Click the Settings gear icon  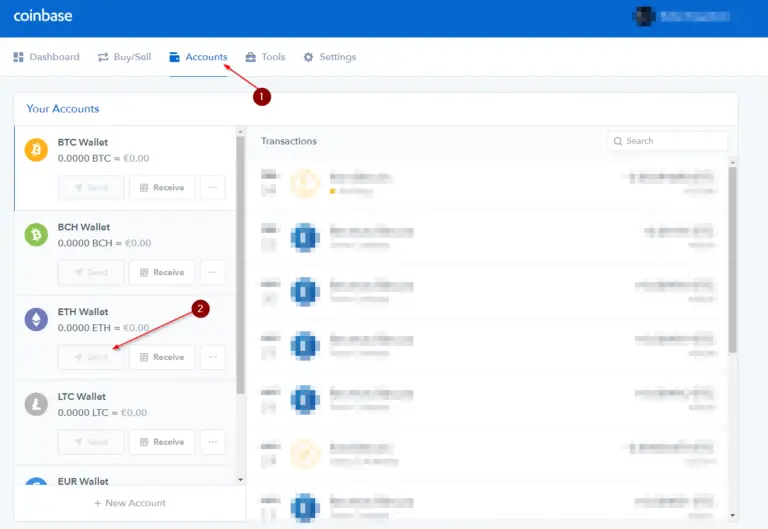308,57
